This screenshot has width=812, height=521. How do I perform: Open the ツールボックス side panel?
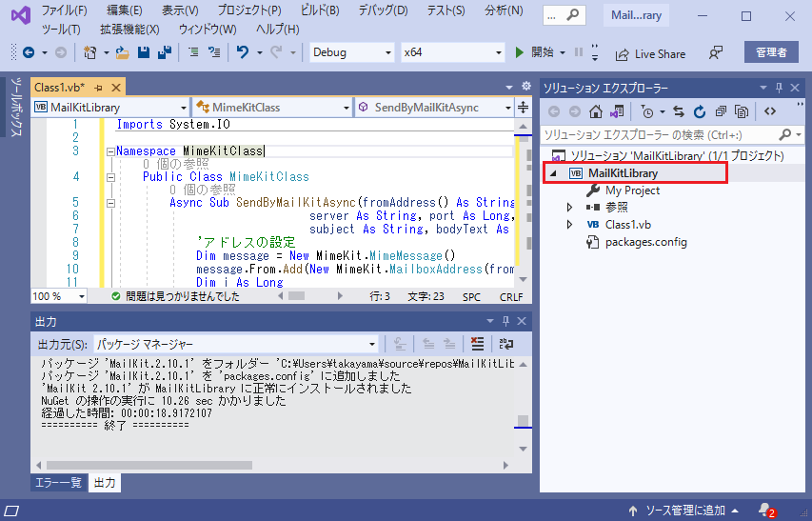click(x=16, y=108)
